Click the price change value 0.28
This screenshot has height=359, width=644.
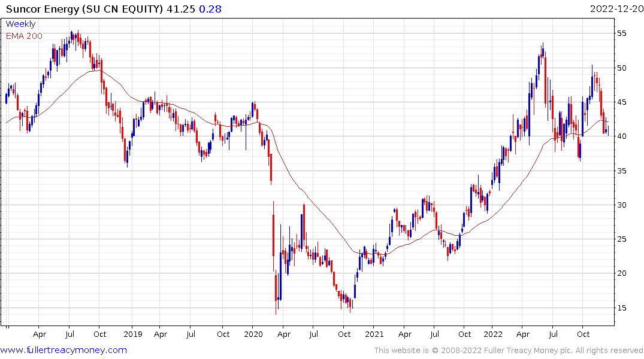[x=210, y=9]
